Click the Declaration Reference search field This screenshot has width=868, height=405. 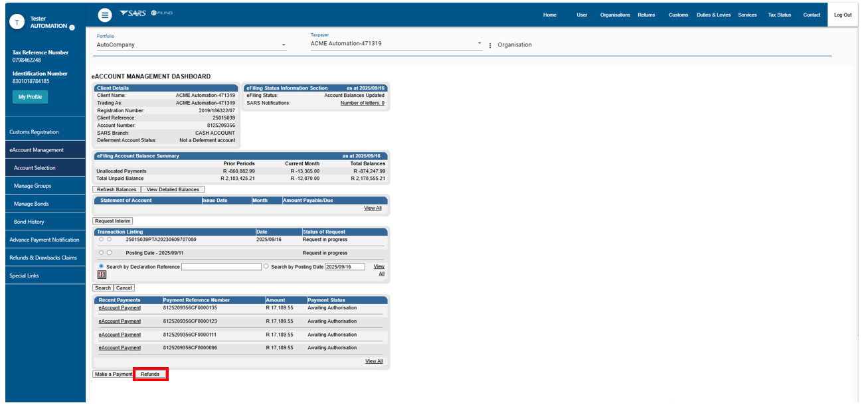click(221, 267)
